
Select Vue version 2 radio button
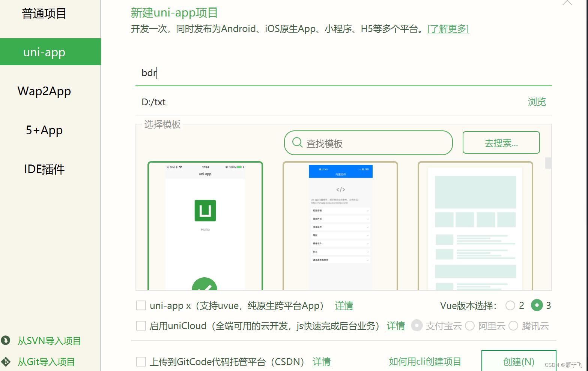(510, 305)
